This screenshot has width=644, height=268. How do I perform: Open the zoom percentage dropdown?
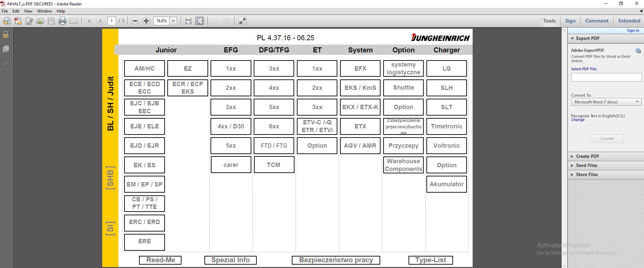(x=173, y=21)
